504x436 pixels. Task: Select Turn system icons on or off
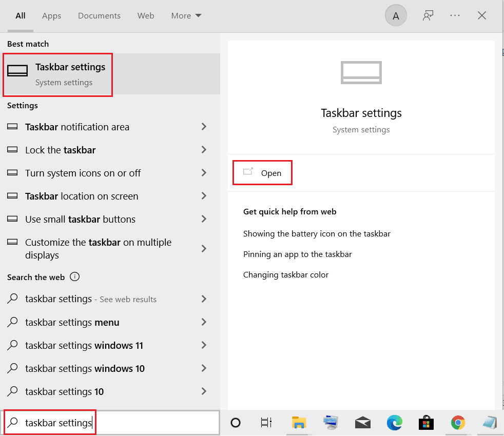click(83, 173)
